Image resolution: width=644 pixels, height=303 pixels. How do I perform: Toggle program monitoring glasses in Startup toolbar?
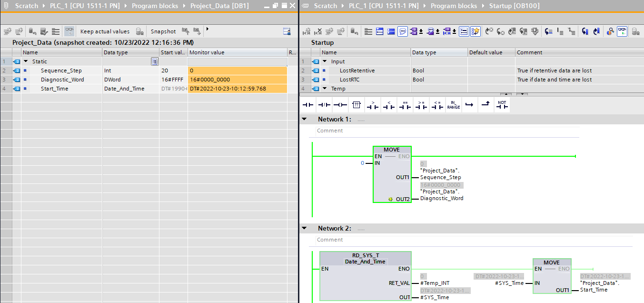[622, 31]
